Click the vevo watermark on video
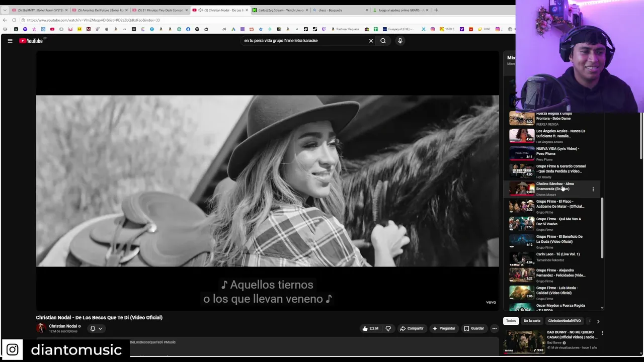 491,302
